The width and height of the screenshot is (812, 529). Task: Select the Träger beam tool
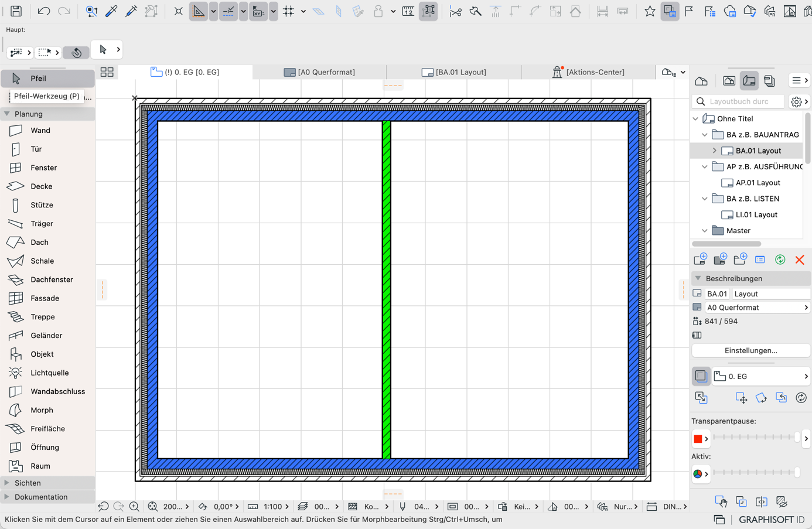coord(48,224)
